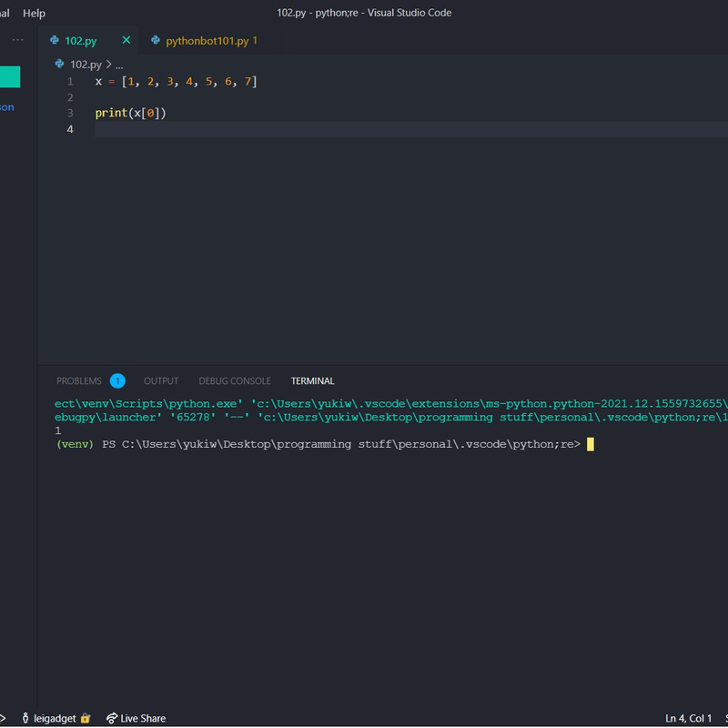Click the Python file icon in breadcrumb
Image resolution: width=728 pixels, height=728 pixels.
[61, 65]
